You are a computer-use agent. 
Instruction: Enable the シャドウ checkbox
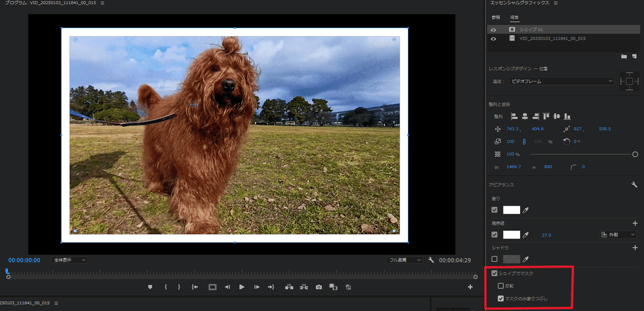click(x=494, y=259)
